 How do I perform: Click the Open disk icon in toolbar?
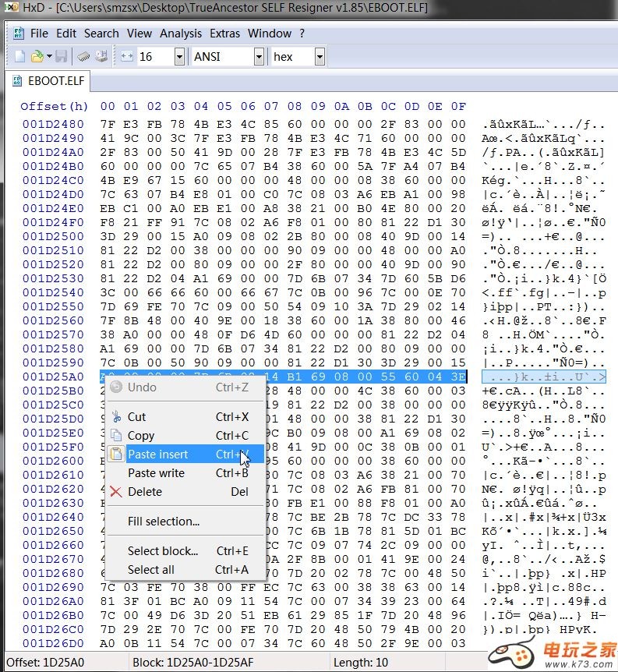(x=101, y=56)
